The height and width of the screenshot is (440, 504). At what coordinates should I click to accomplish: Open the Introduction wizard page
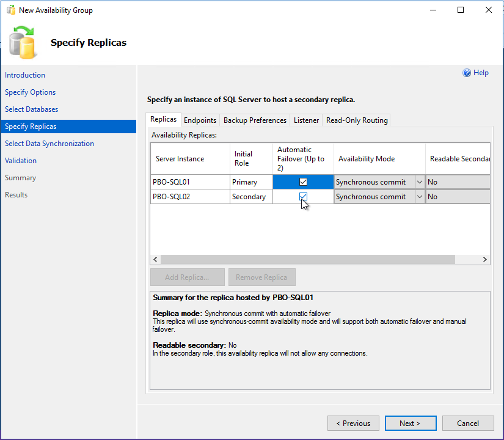tap(25, 75)
